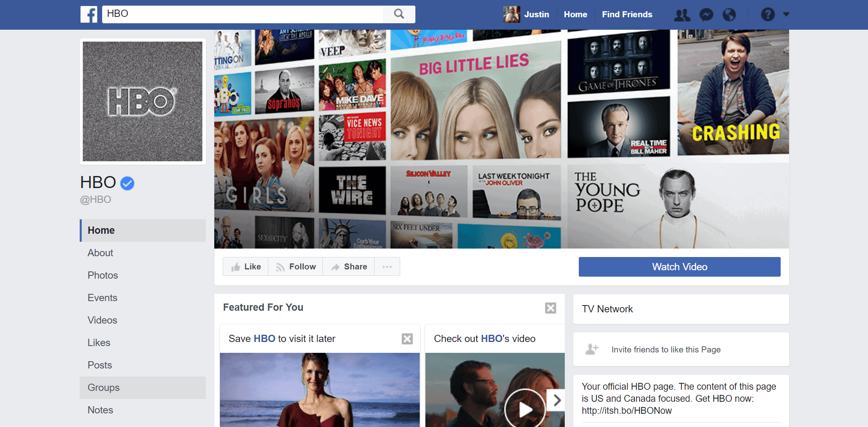Image resolution: width=868 pixels, height=427 pixels.
Task: Click Justin's profile avatar
Action: 512,14
